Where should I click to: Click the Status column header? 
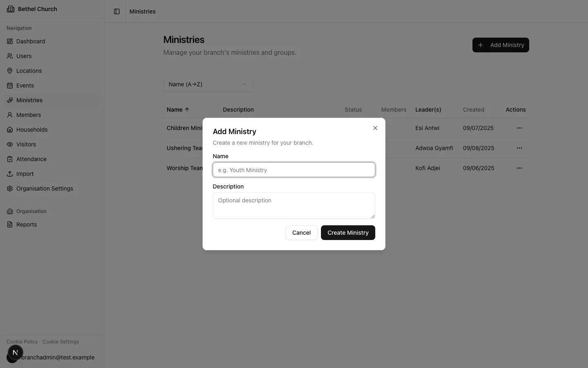point(353,110)
